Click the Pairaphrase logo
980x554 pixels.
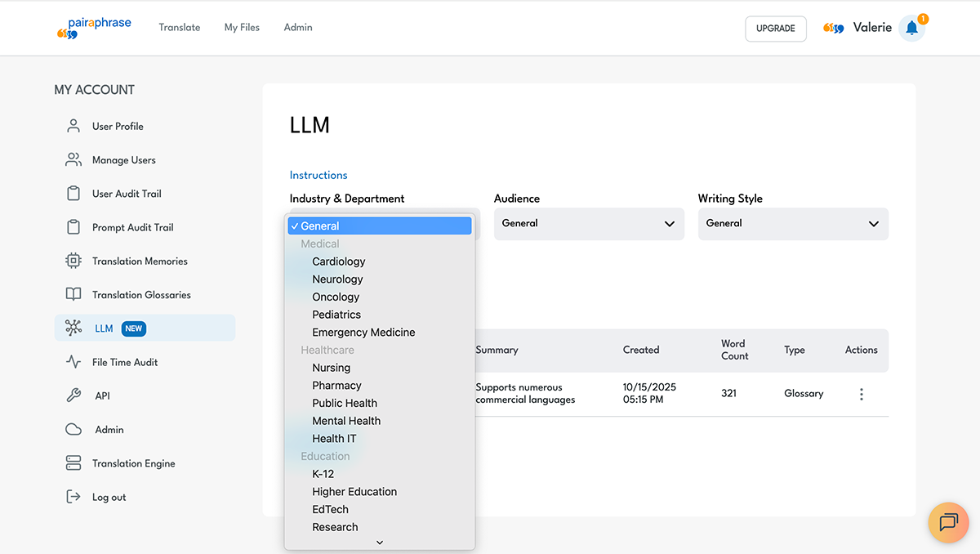click(94, 28)
